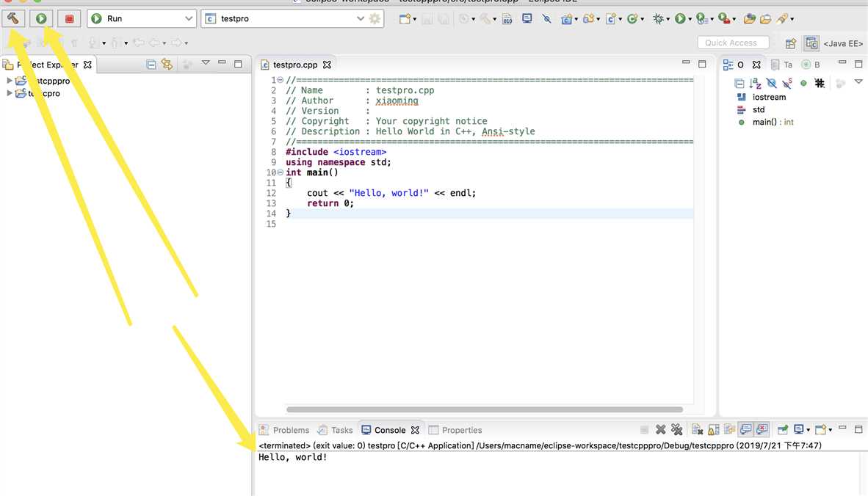Click the Pin Console icon
Viewport: 868px width, 496px height.
(783, 430)
